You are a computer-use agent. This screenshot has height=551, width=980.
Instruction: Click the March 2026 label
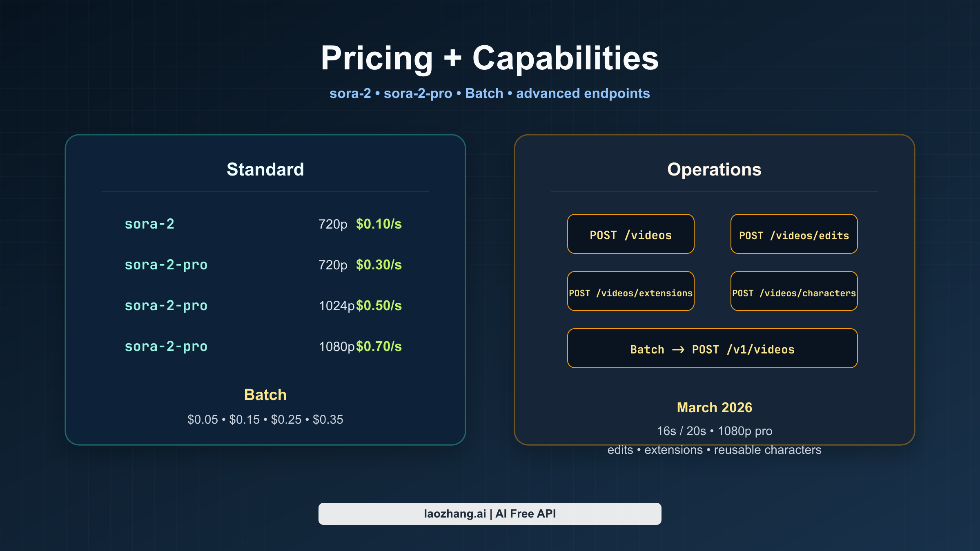click(714, 407)
